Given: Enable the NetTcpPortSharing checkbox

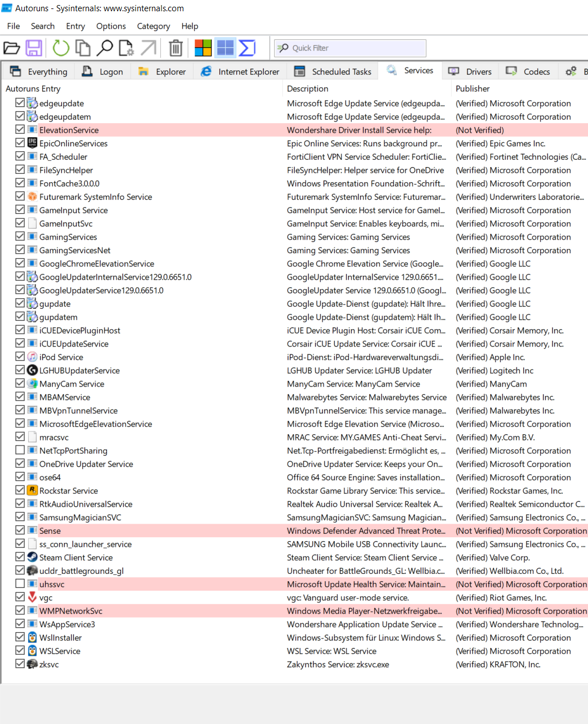Looking at the screenshot, I should coord(20,450).
